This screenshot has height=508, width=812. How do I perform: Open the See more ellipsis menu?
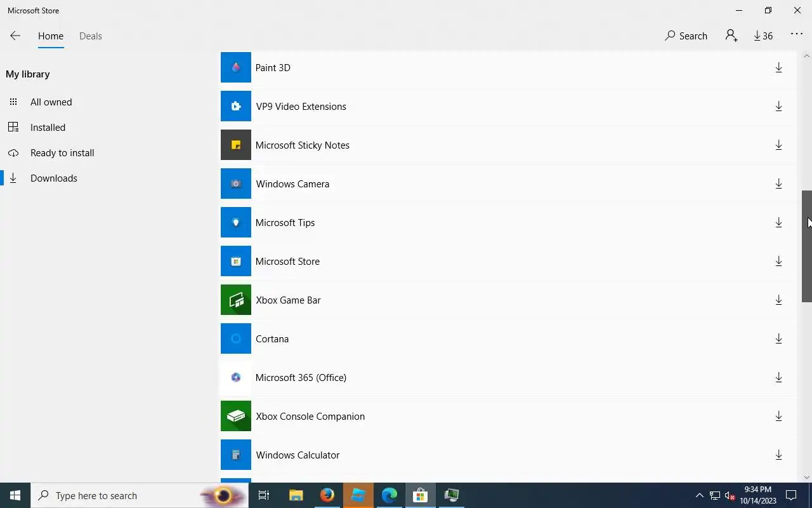coord(797,35)
